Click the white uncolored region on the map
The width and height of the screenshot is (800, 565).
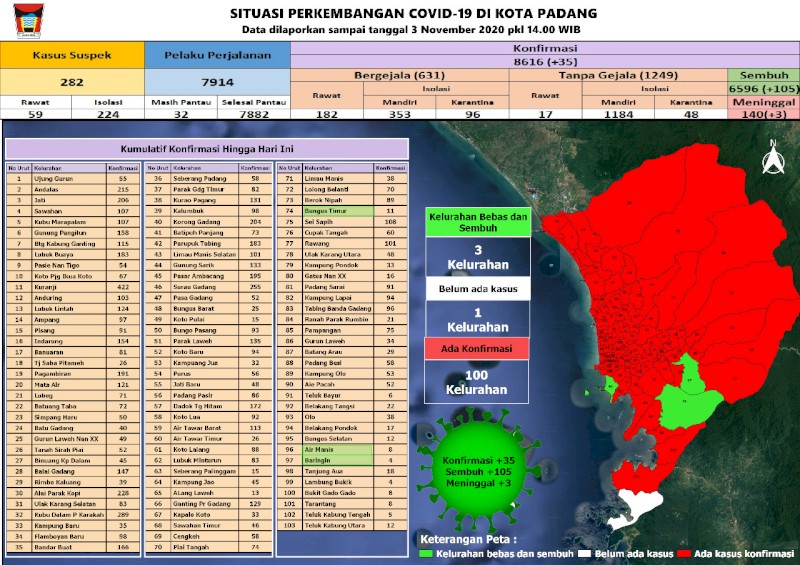[x=634, y=508]
